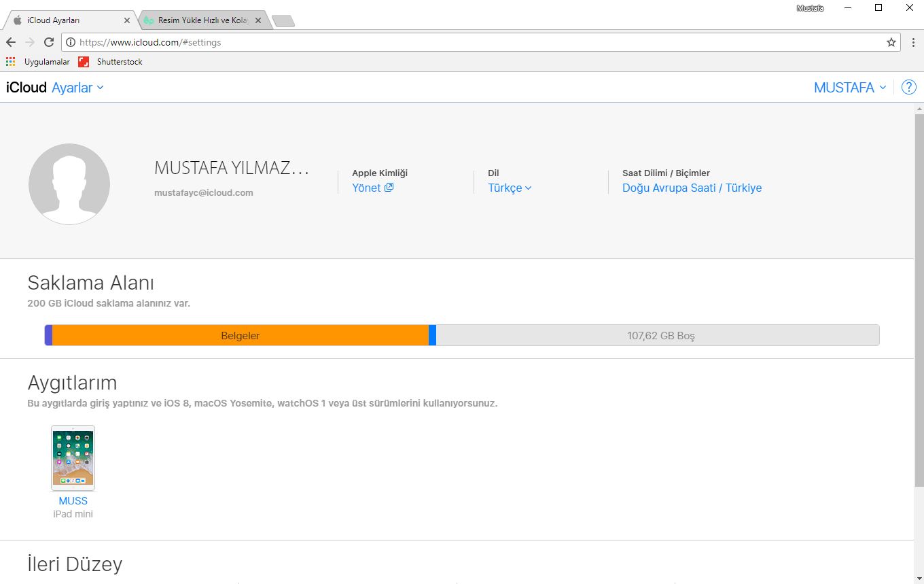The image size is (924, 584).
Task: Open the Uygulamalar apps grid icon
Action: 10,62
